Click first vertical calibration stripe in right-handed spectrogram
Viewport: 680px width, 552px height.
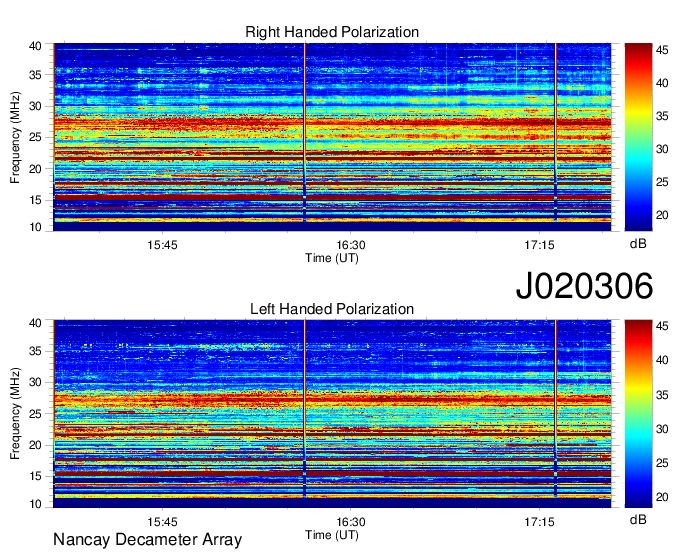tap(305, 132)
